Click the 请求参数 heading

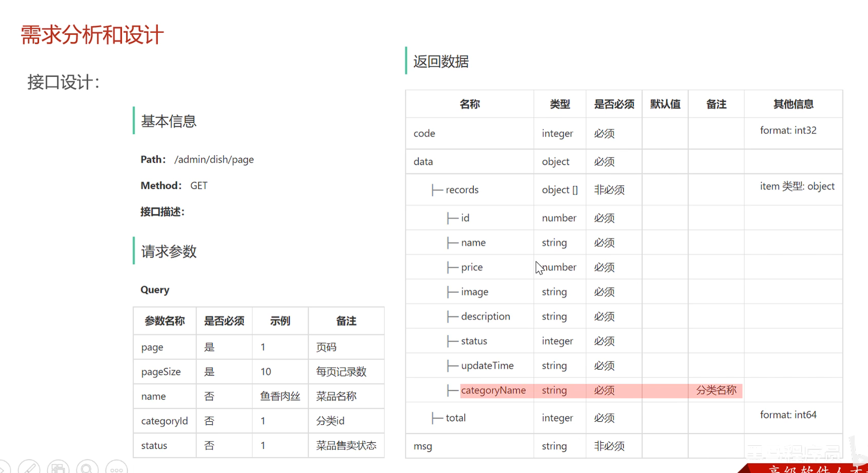(168, 252)
